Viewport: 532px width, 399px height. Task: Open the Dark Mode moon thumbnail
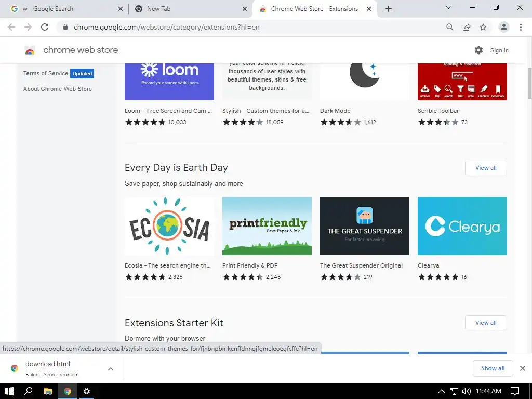coord(365,82)
